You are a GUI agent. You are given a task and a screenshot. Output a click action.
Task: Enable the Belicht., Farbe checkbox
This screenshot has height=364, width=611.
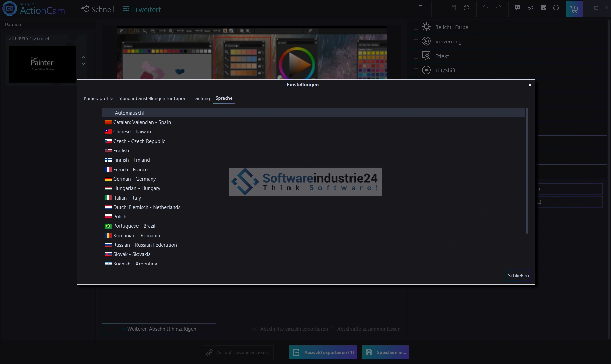click(x=416, y=27)
